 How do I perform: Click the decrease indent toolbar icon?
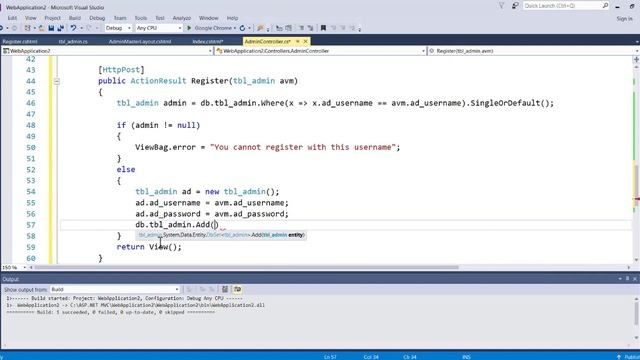coord(279,28)
